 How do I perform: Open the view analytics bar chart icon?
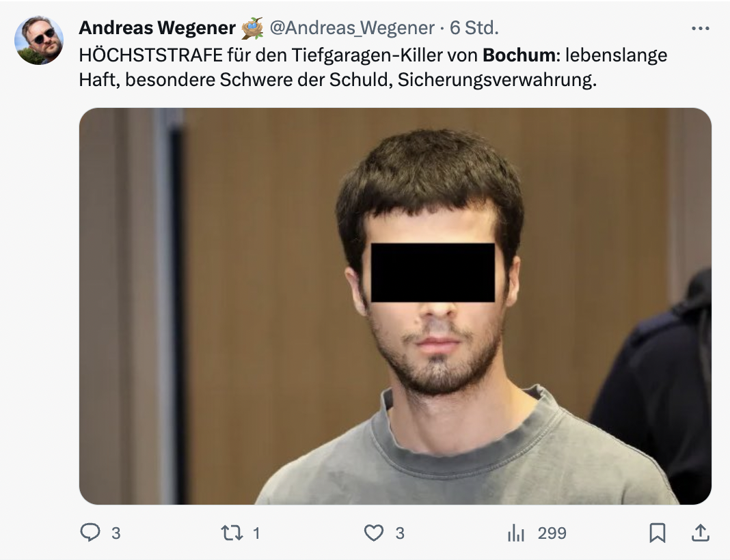[516, 533]
